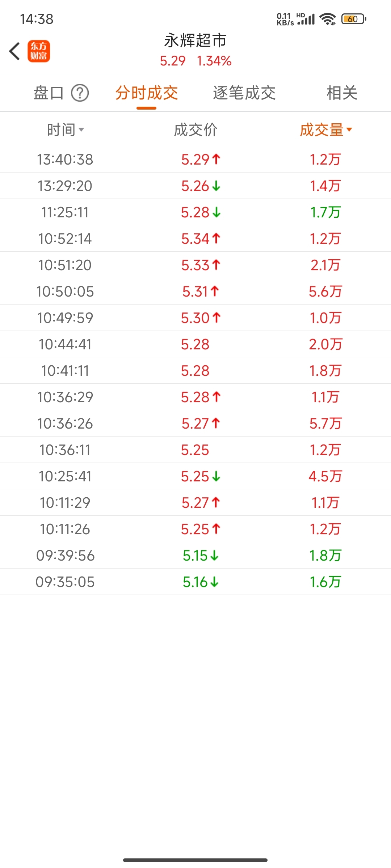Viewport: 391px width, 868px height.
Task: Toggle the 时间 sort arrow
Action: [x=81, y=130]
